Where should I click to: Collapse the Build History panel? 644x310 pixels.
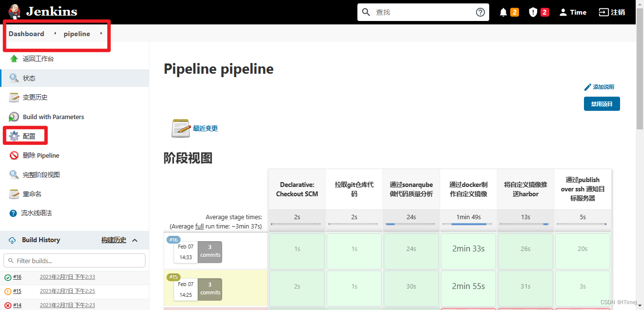(x=135, y=240)
